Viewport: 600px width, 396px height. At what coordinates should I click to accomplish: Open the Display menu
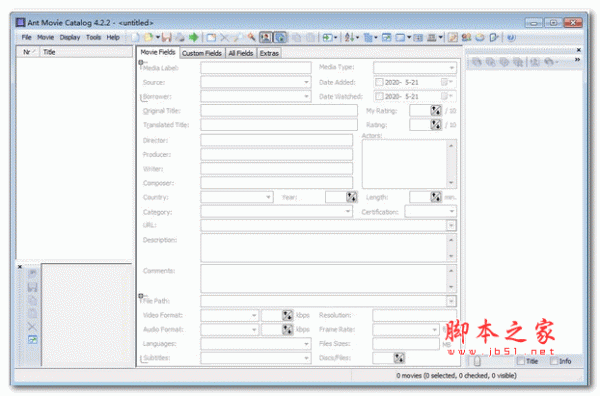70,37
